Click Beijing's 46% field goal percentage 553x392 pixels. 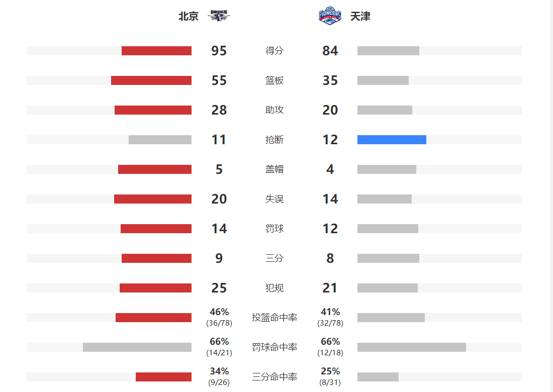point(219,312)
